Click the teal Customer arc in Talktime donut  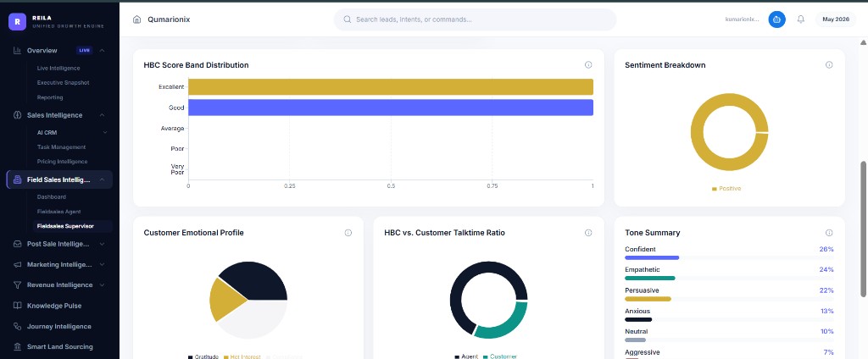pyautogui.click(x=509, y=324)
